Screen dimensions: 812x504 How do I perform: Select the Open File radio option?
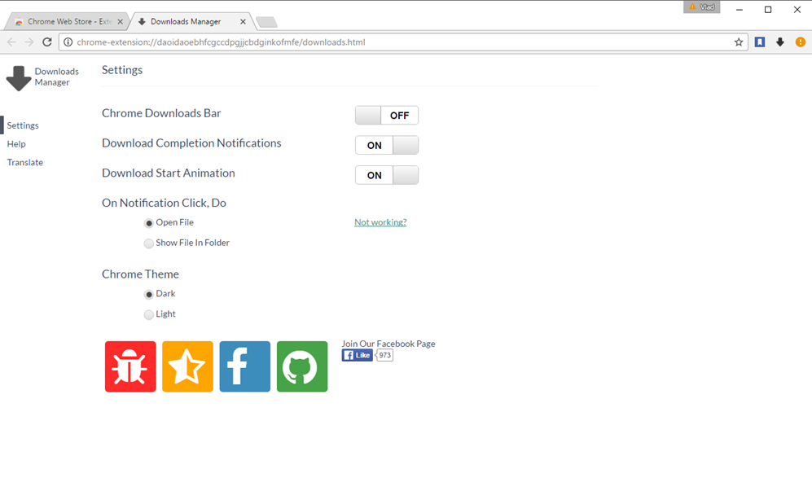pos(148,223)
